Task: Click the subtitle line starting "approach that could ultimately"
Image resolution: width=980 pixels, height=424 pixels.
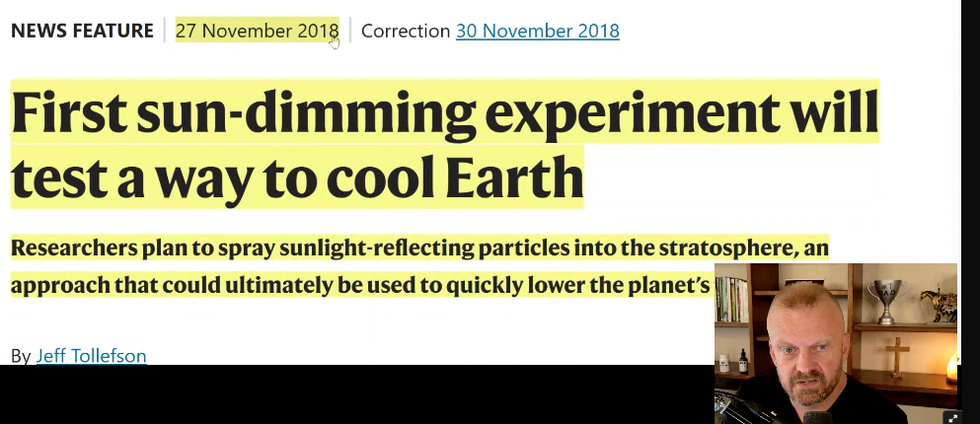Action: [x=360, y=286]
